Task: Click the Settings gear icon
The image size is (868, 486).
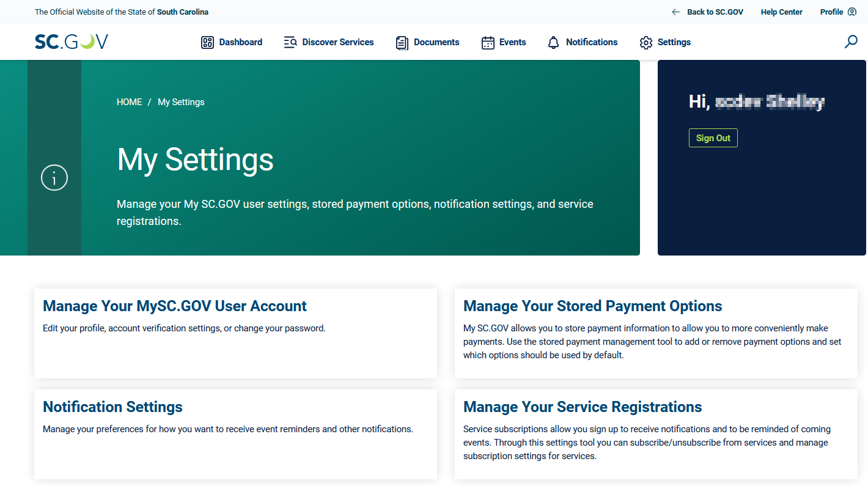Action: pyautogui.click(x=646, y=42)
